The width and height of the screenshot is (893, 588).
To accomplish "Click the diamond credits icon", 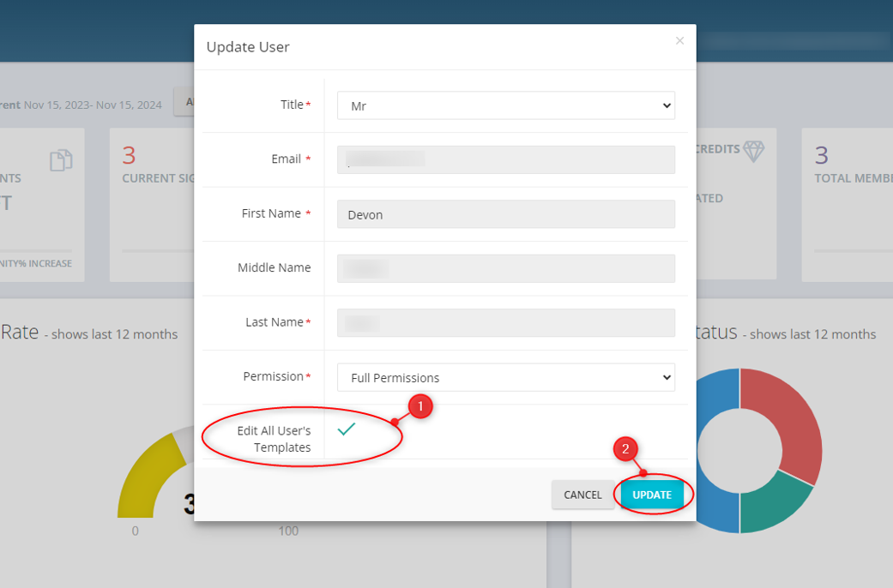I will coord(753,152).
